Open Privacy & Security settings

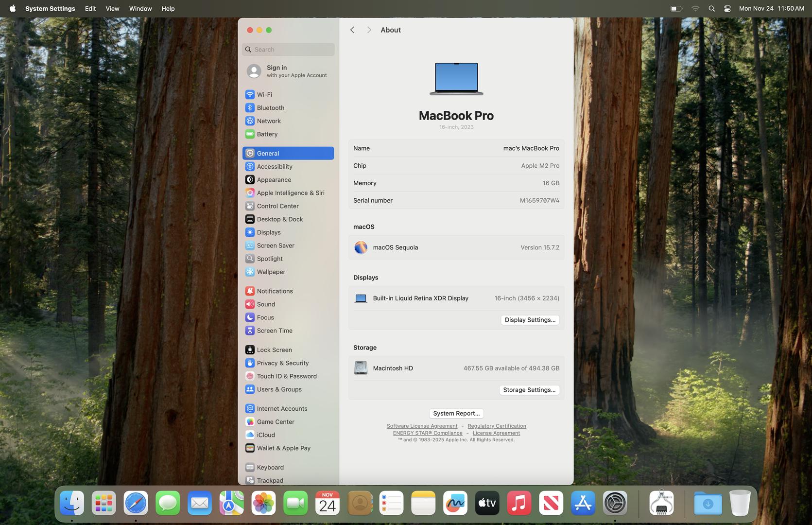tap(282, 363)
